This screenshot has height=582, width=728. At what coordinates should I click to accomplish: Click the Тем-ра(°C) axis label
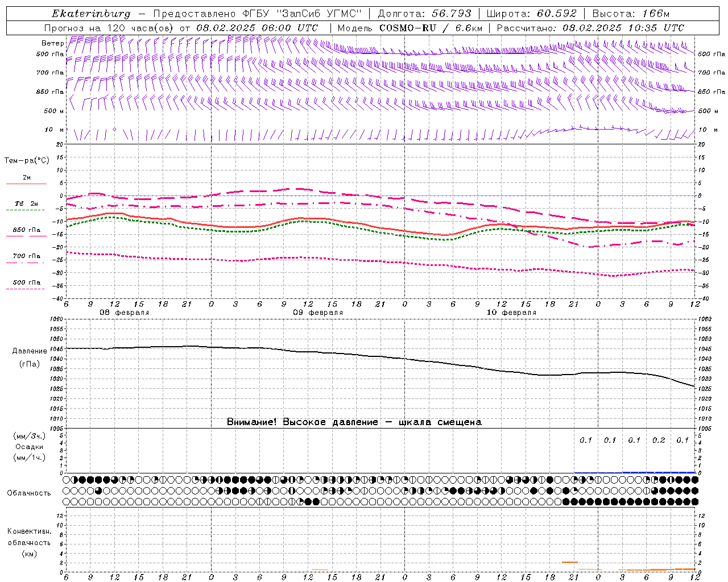(x=27, y=161)
